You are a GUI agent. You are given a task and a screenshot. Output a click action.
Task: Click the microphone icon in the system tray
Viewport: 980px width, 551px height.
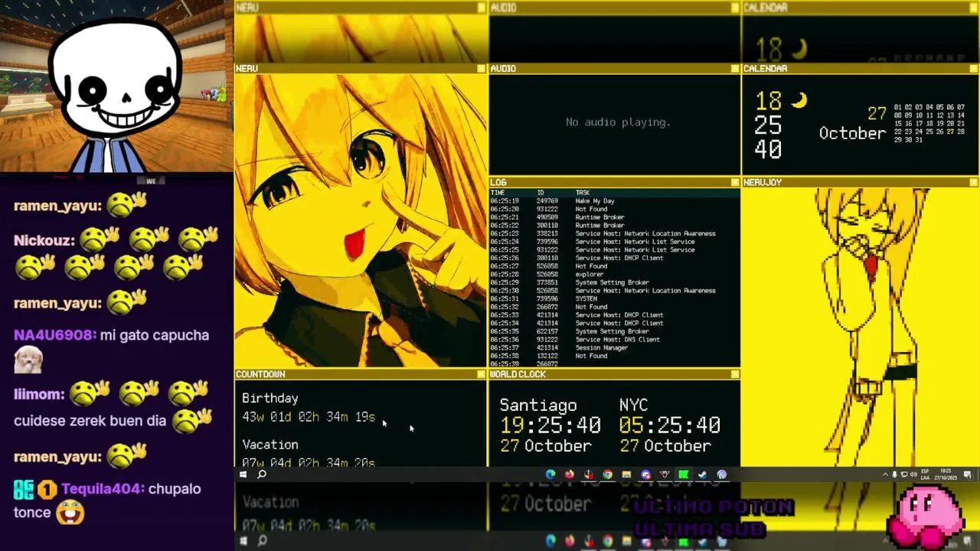tap(894, 474)
